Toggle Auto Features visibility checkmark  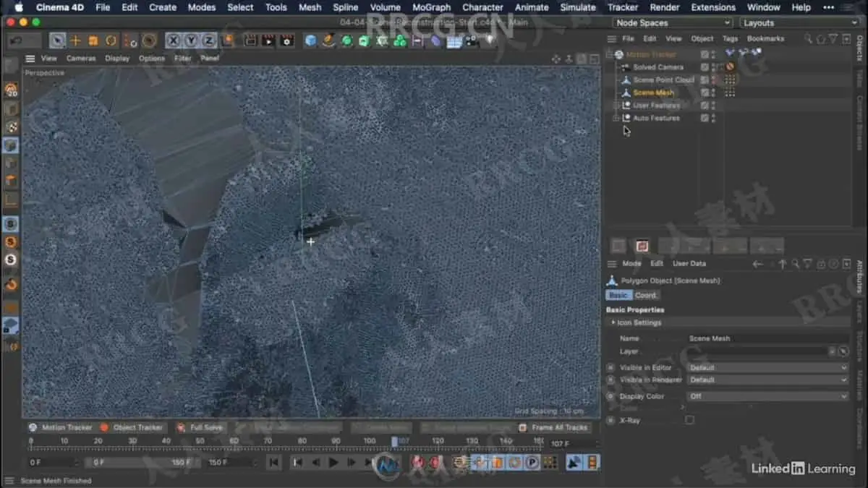pos(705,118)
